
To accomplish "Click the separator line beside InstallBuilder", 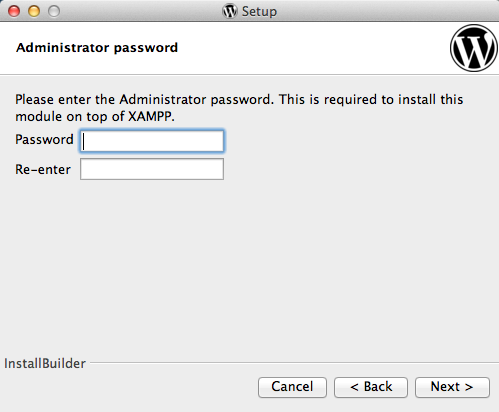I will [x=294, y=362].
